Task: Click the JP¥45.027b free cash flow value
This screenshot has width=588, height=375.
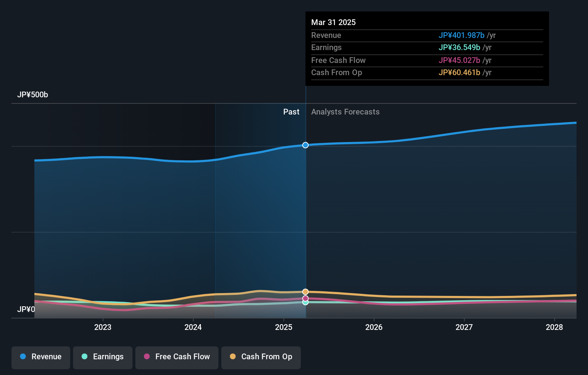Action: point(459,60)
